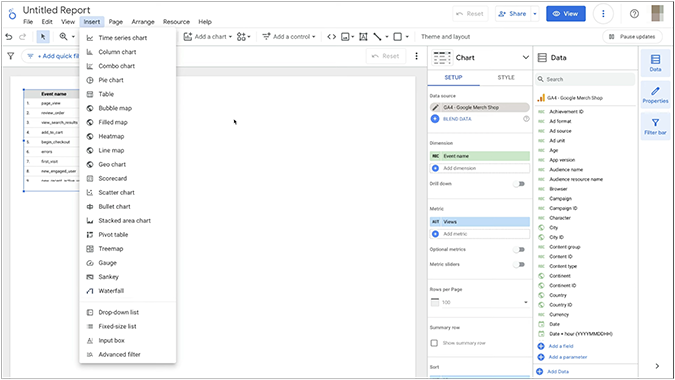Select Drop-down list control entry

point(127,312)
